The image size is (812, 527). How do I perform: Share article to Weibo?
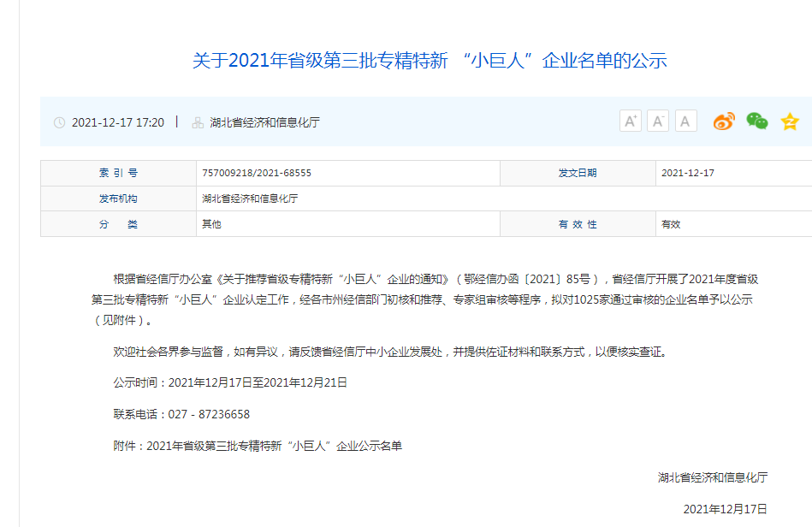click(x=724, y=121)
